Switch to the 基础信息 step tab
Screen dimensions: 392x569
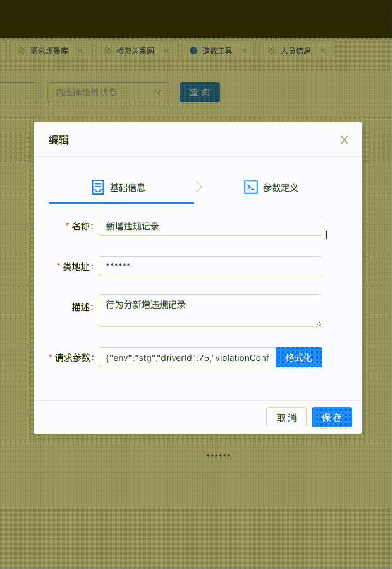tap(121, 188)
